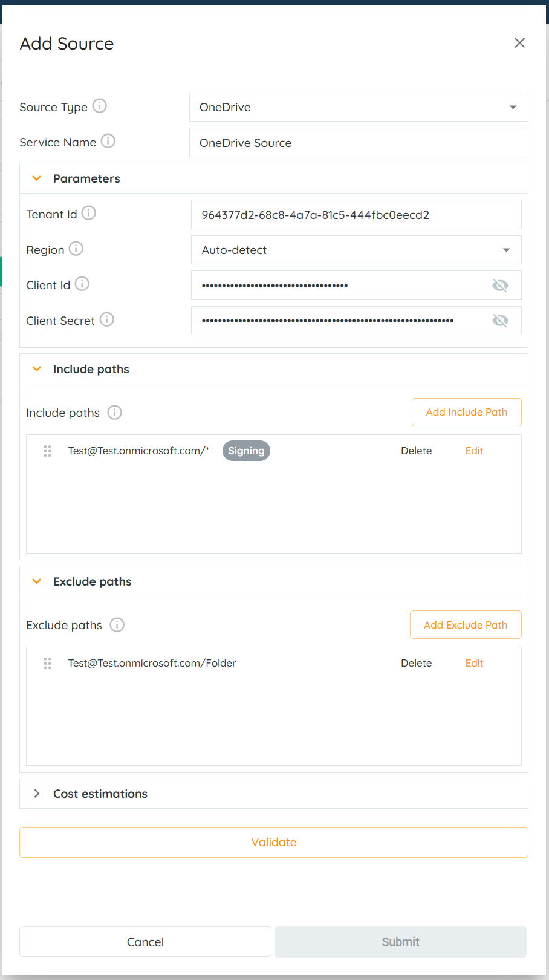Edit the Test@Test.onmicrosoft.com/Folder exclude path
Image resolution: width=549 pixels, height=980 pixels.
(x=474, y=663)
